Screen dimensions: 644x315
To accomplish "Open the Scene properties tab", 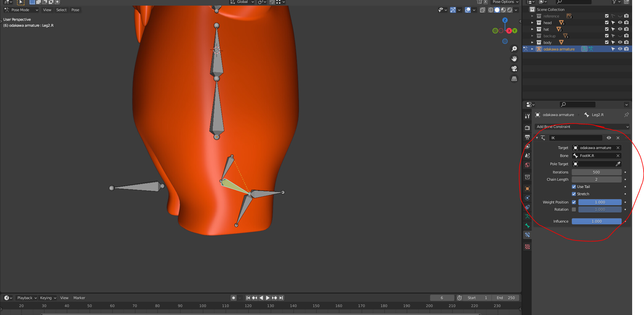I will [527, 156].
